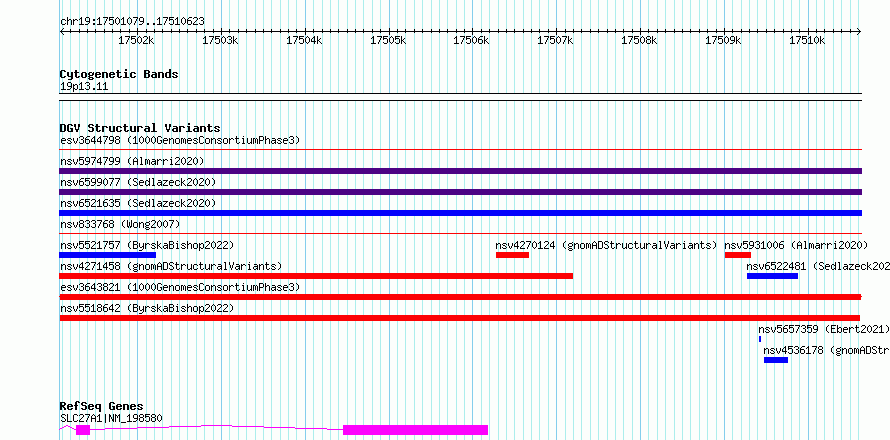The image size is (890, 440).
Task: Open variant label nsv6599077 (Sedlazeck2020)
Action: point(138,182)
